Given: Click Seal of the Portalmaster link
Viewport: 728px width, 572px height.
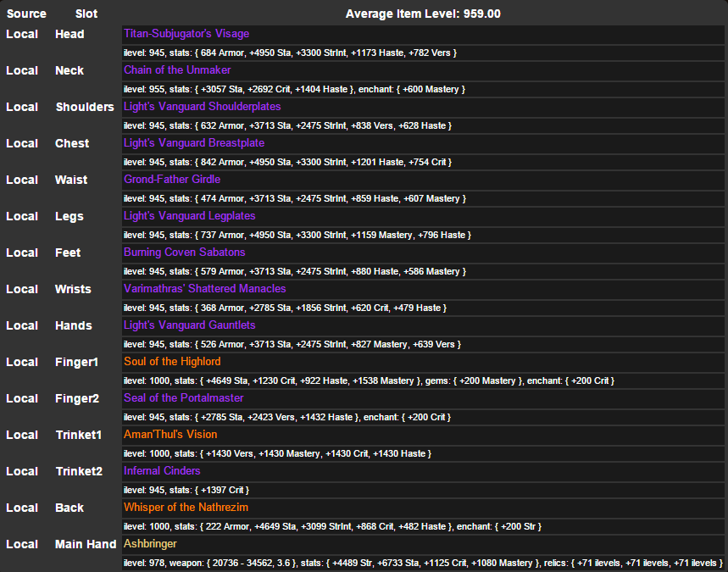Looking at the screenshot, I should (x=183, y=398).
